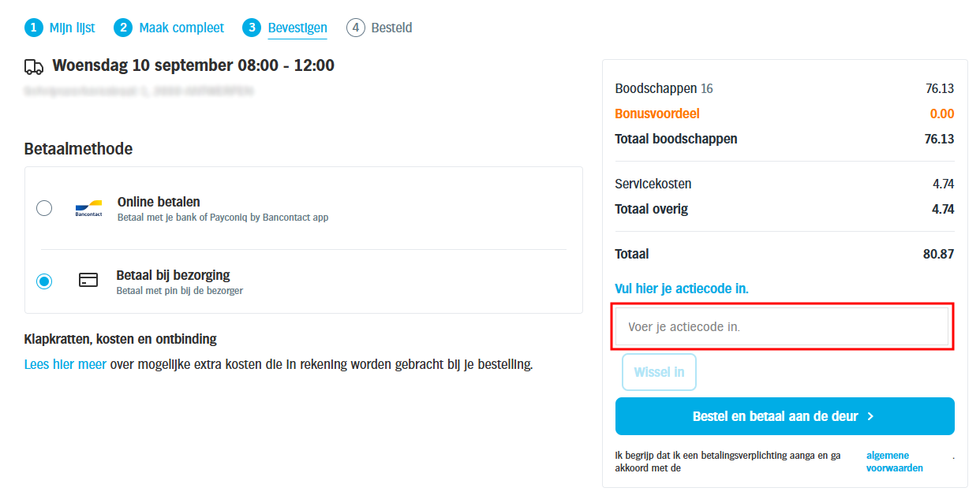Click Vul hier je actiecode in

pos(681,288)
